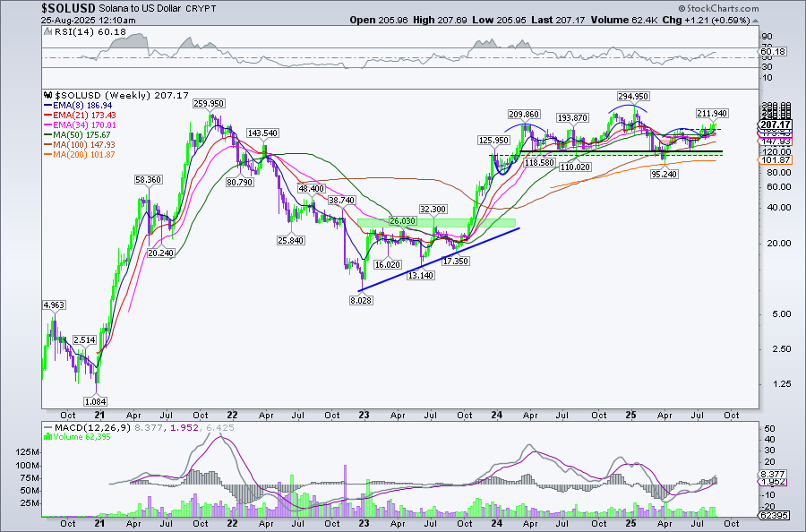Click the volume bars icon before Volume legend
806x532 pixels.
coord(48,437)
